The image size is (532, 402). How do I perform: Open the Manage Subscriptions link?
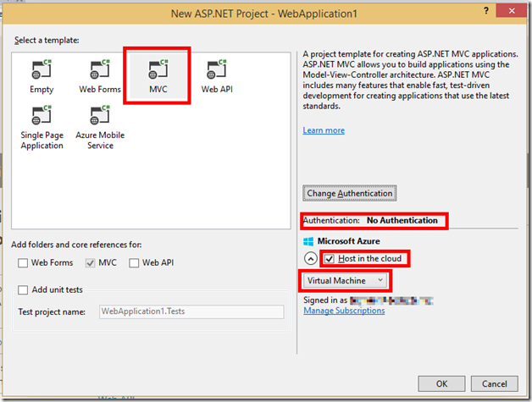(344, 311)
